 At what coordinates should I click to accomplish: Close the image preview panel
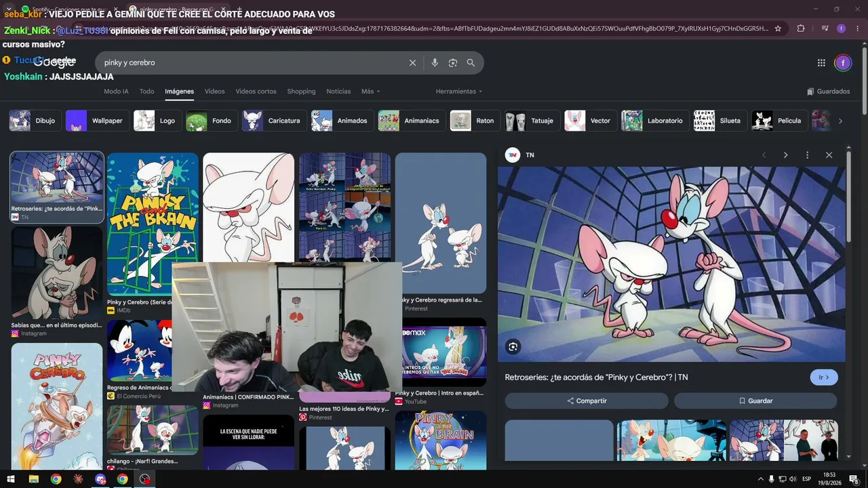(x=829, y=155)
